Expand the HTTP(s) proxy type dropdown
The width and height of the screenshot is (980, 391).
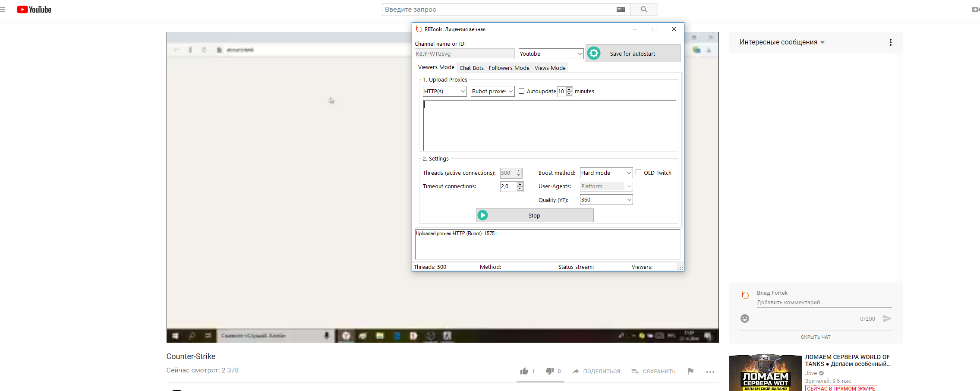444,91
